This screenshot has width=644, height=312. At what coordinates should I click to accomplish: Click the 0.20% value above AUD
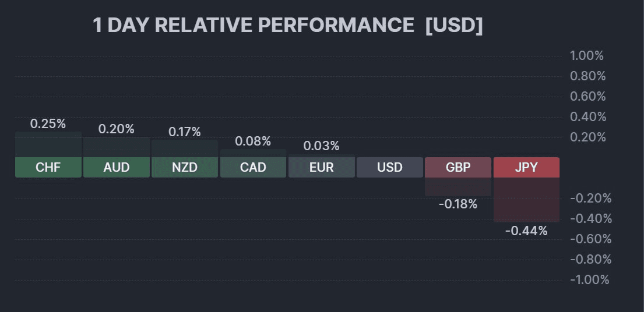(x=117, y=129)
